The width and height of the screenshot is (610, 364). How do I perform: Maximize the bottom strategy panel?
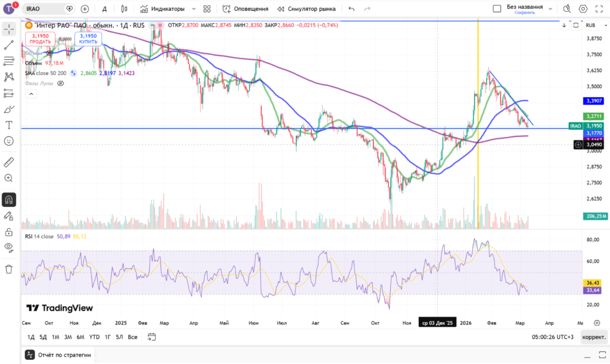click(x=602, y=354)
